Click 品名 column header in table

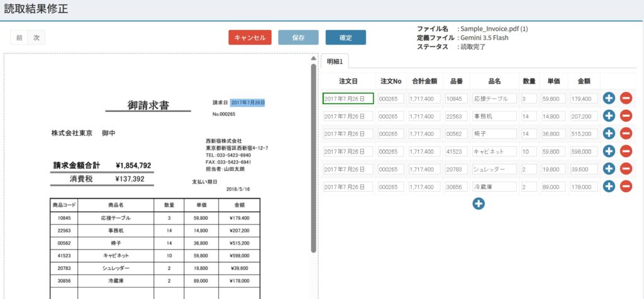[494, 81]
